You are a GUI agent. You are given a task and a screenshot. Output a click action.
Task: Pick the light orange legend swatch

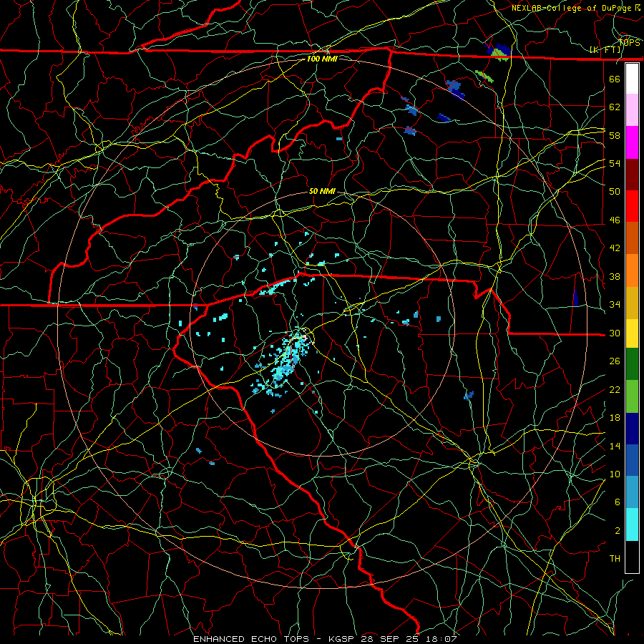(x=632, y=270)
